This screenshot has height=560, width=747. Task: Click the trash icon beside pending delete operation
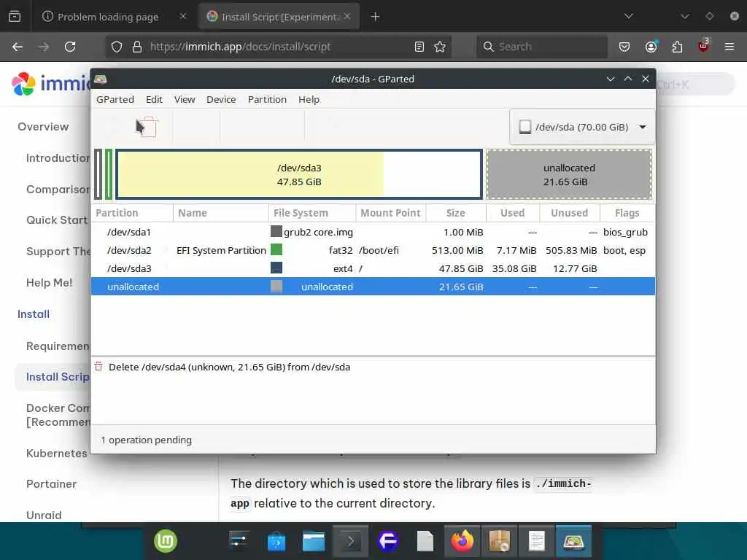click(98, 367)
